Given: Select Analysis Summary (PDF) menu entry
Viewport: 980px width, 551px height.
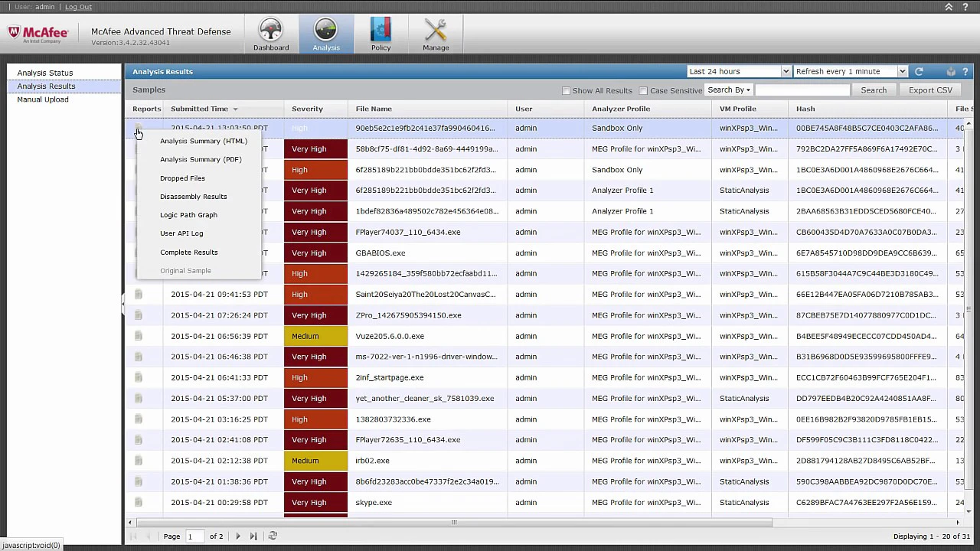Looking at the screenshot, I should coord(201,159).
